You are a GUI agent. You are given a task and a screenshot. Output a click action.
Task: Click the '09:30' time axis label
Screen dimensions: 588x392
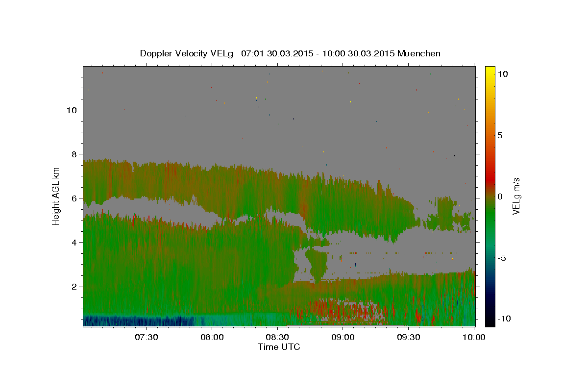point(409,337)
